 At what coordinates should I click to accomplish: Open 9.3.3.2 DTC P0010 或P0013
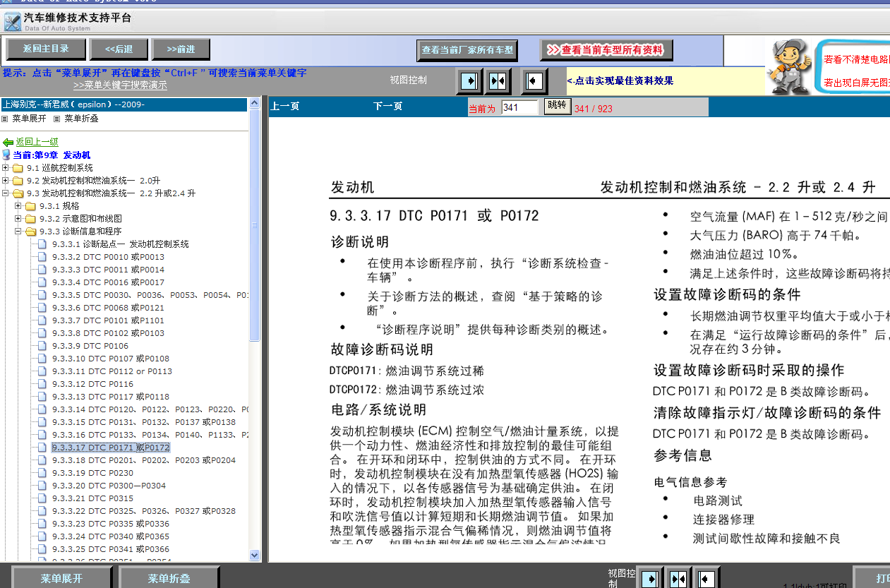click(x=108, y=257)
